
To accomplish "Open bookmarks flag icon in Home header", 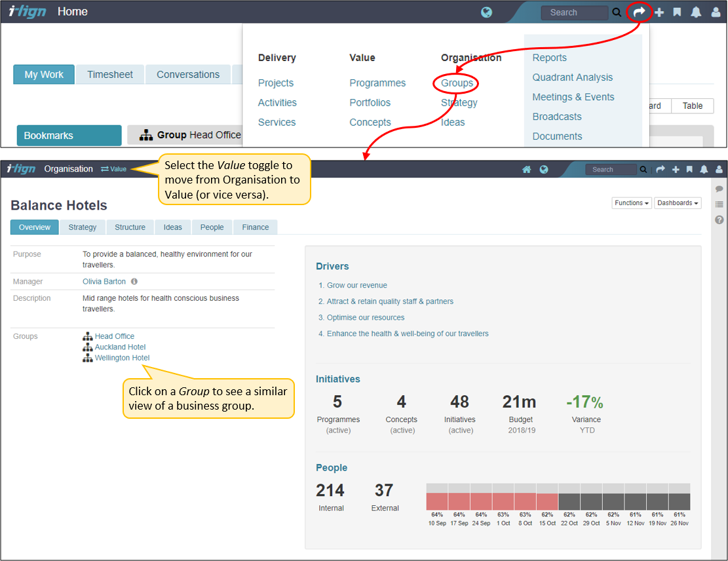I will (677, 12).
